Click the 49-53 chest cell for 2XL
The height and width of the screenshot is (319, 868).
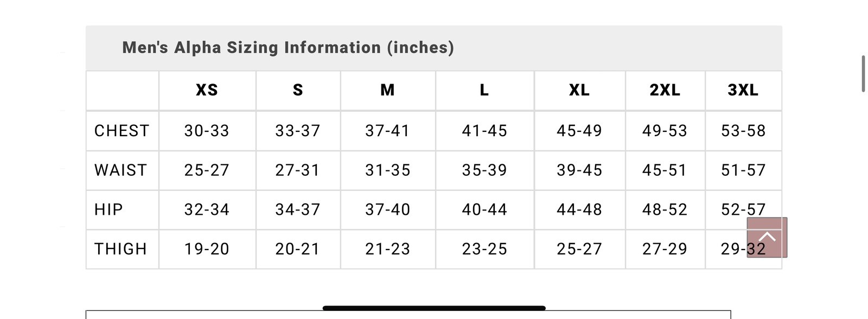(665, 131)
